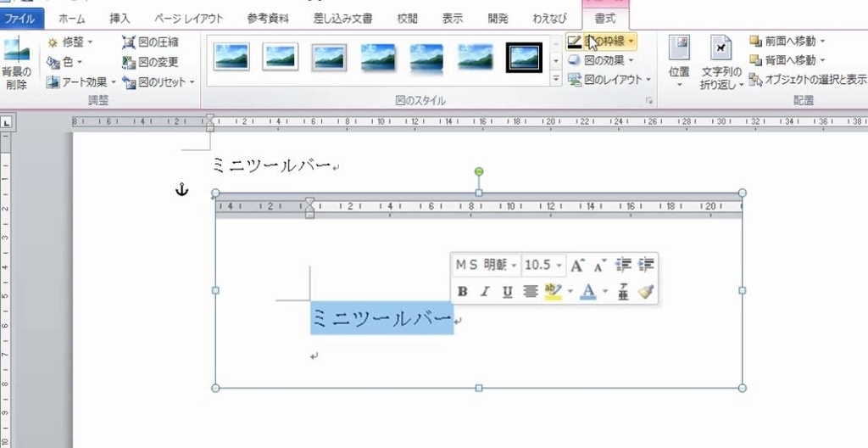This screenshot has width=868, height=448.
Task: Open the 参考資料 tab
Action: [x=268, y=19]
